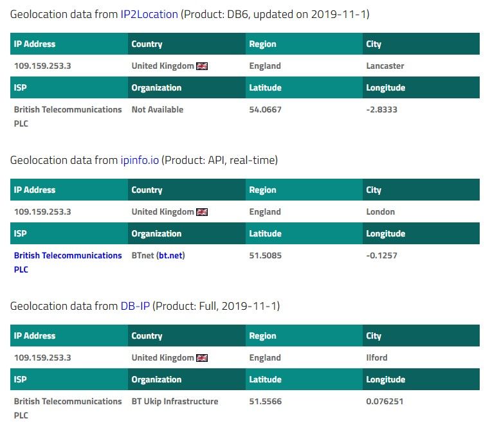Image resolution: width=490 pixels, height=448 pixels.
Task: Click longitude value -2.8333
Action: tap(381, 110)
